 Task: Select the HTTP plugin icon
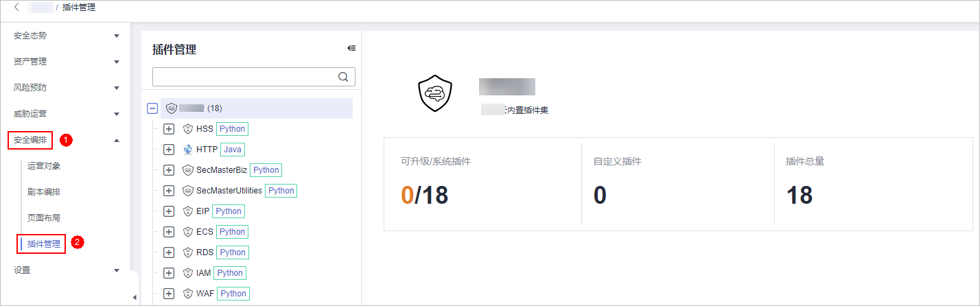click(188, 150)
